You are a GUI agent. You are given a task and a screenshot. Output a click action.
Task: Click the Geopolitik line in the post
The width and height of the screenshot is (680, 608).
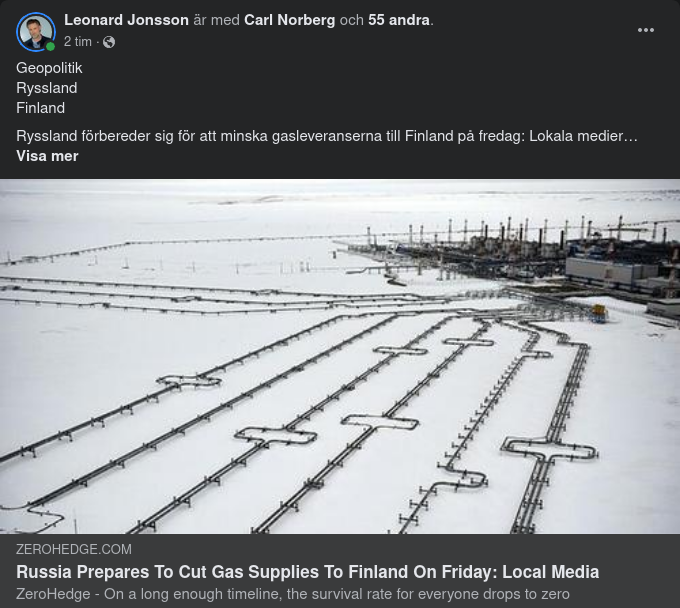tap(49, 68)
